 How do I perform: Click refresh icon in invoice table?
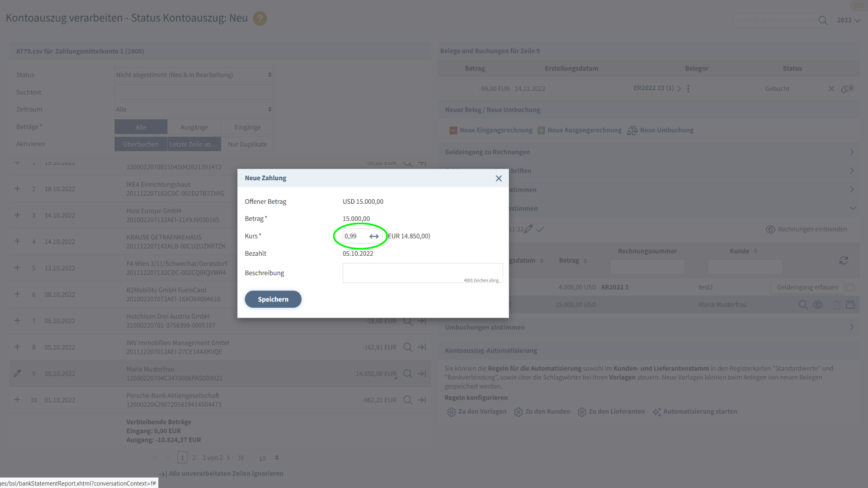tap(844, 261)
